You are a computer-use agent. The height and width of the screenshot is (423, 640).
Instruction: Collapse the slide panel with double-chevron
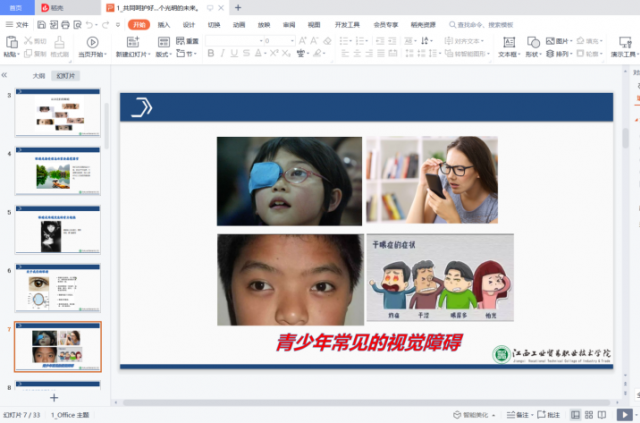(5, 75)
